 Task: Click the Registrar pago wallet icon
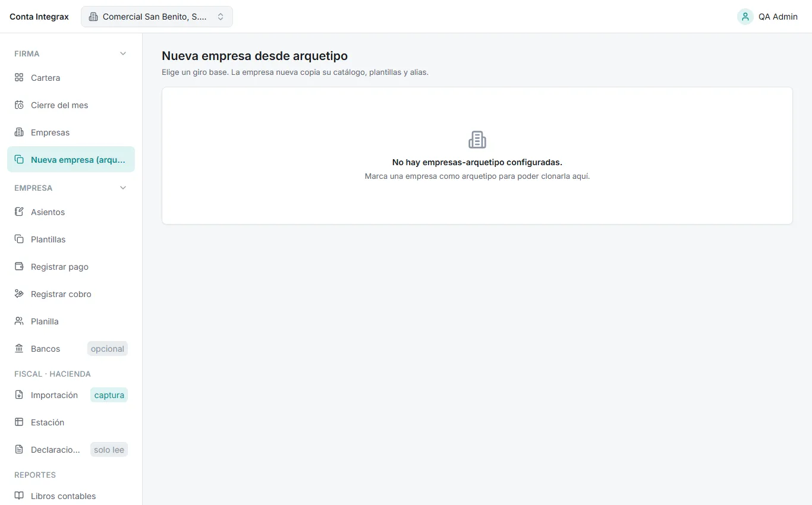coord(19,267)
